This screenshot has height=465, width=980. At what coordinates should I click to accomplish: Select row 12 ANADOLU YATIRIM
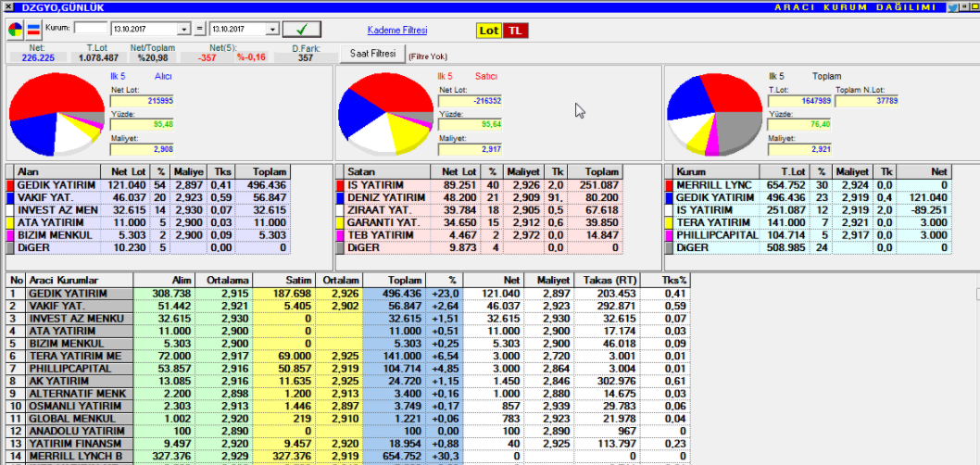[347, 431]
